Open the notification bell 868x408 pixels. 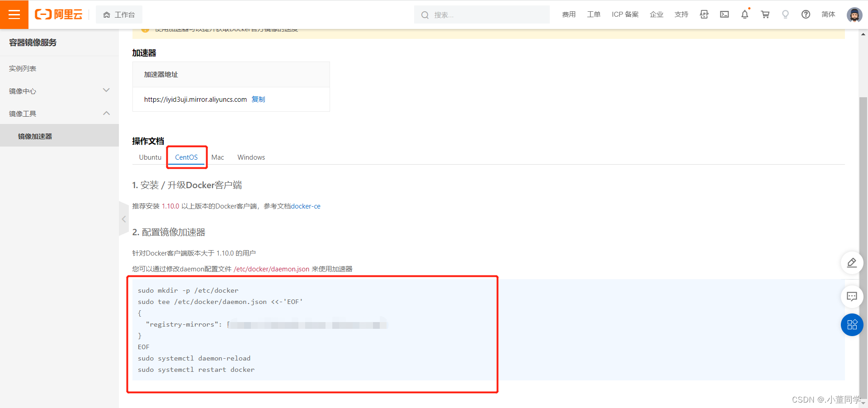(745, 14)
